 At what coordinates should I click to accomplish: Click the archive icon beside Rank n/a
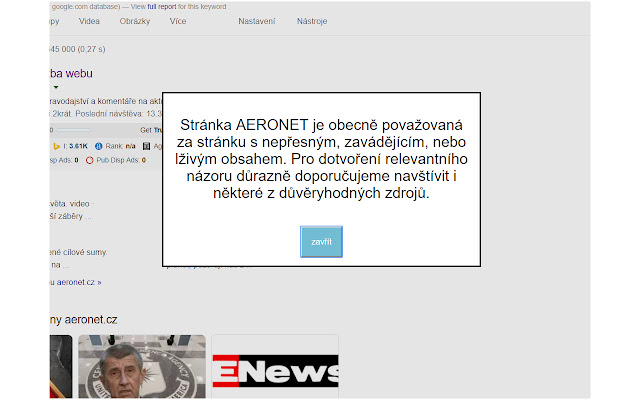click(147, 146)
